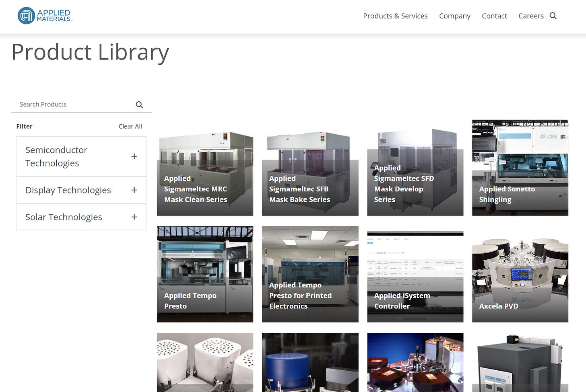586x392 pixels.
Task: Expand Display Technologies filter plus icon
Action: pyautogui.click(x=134, y=190)
